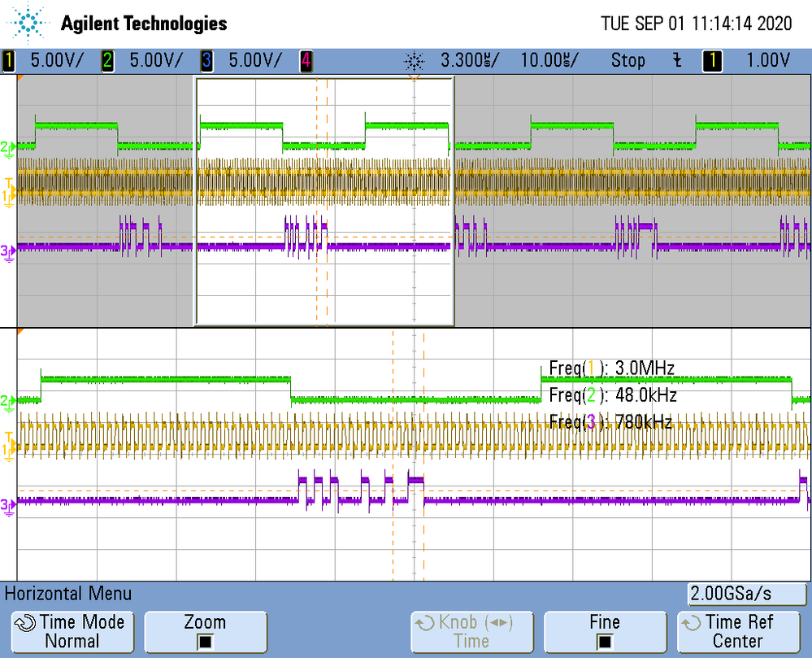
Task: Click the Freq(3): 780kHz measurement
Action: pos(610,422)
